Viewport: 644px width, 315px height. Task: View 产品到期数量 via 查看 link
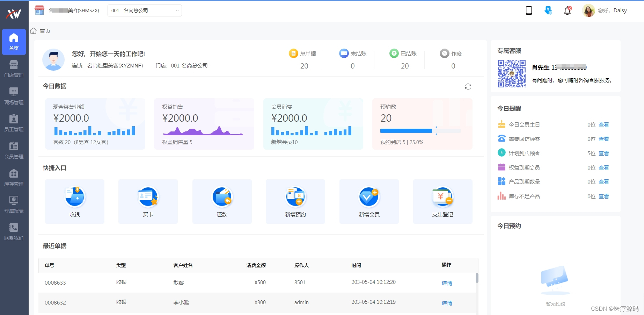(603, 182)
